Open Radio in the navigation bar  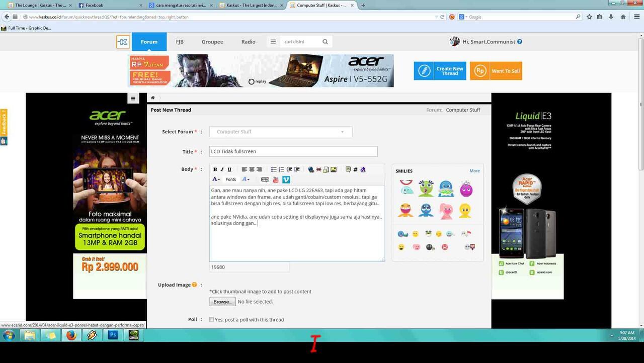(x=248, y=42)
